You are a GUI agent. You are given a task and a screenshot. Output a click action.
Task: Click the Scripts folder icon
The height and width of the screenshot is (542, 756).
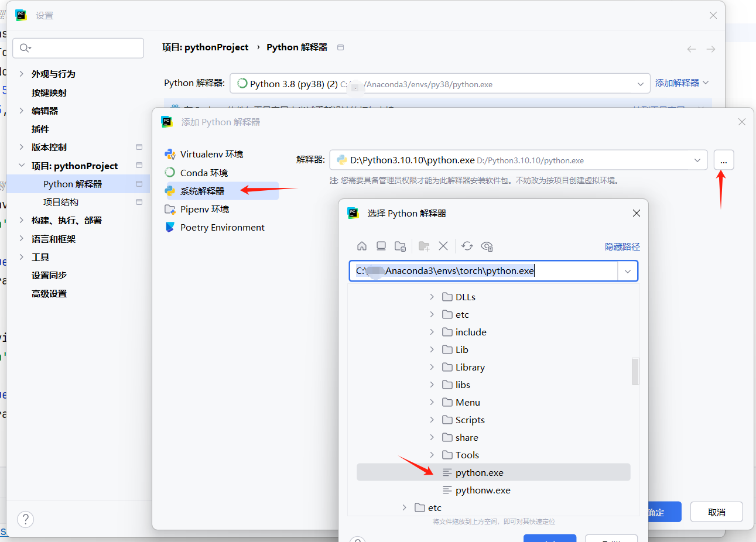447,420
